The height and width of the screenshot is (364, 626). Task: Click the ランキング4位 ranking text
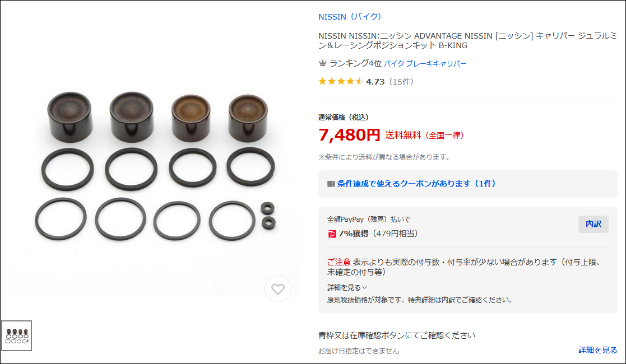(x=355, y=63)
